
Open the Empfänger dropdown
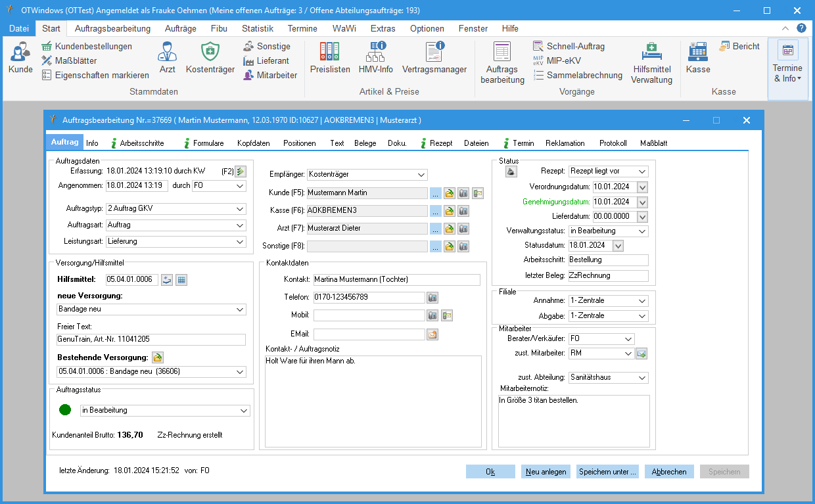(x=421, y=175)
